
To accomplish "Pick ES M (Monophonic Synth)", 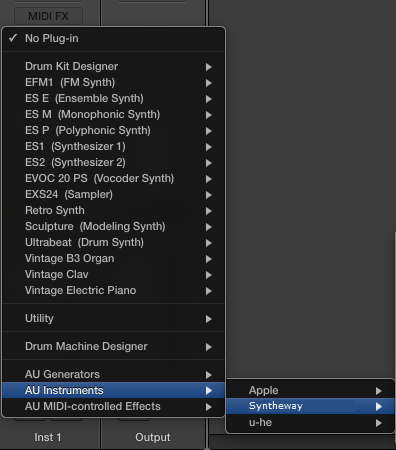I will point(113,114).
